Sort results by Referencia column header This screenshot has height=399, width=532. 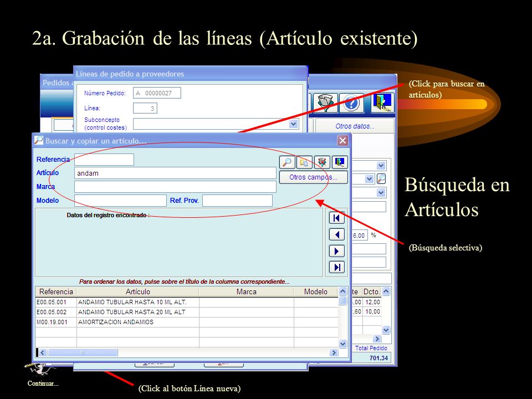point(56,292)
